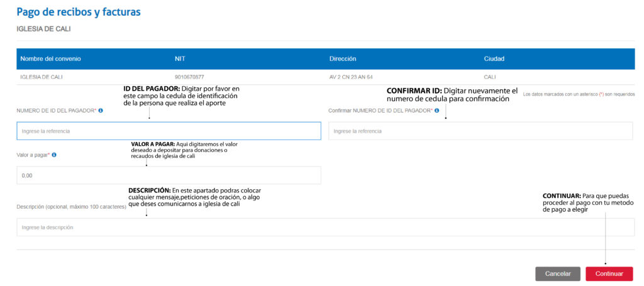This screenshot has width=644, height=286.
Task: Open info icon next to Confirmar NUMERO DE ID
Action: coord(435,111)
